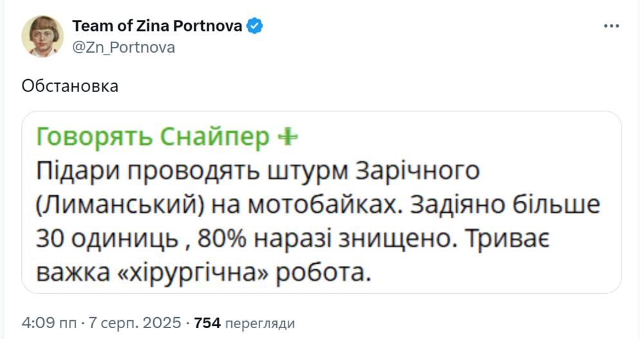644x339 pixels.
Task: Click the blue verified badge
Action: pos(256,26)
